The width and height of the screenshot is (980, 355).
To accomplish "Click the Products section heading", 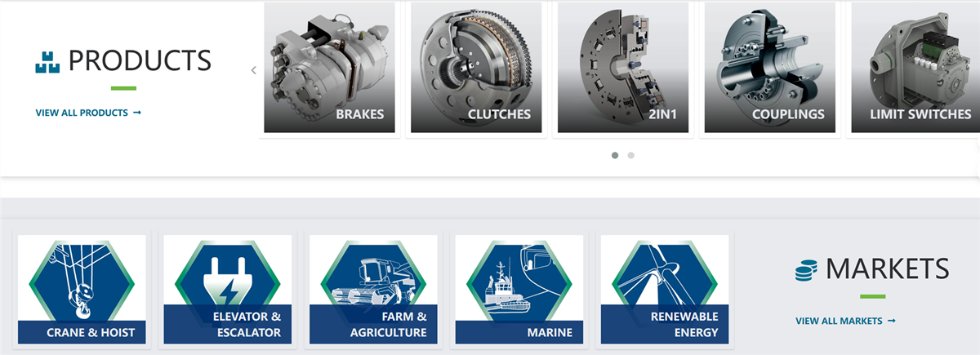I will [x=140, y=60].
